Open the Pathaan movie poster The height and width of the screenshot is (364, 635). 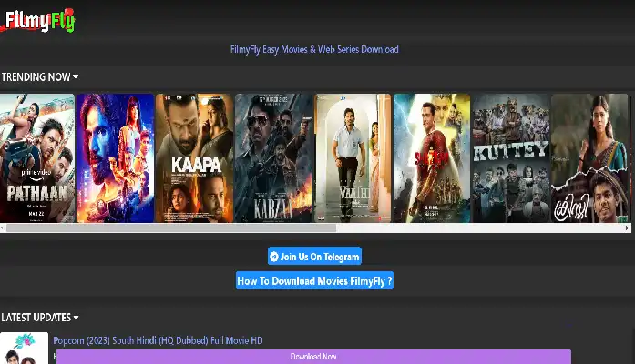coord(37,158)
